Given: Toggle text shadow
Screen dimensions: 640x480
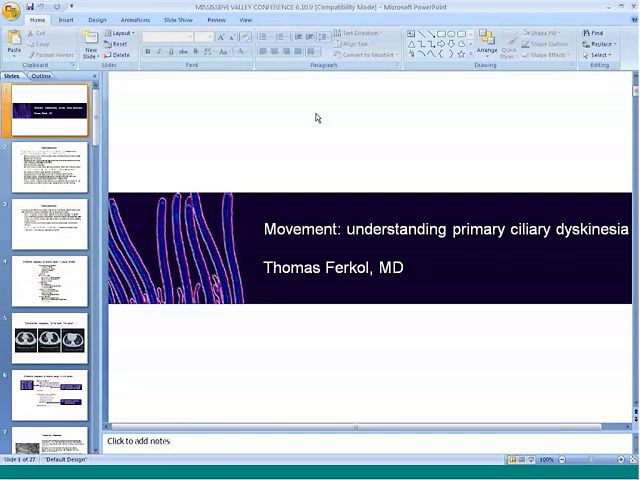Looking at the screenshot, I should click(x=196, y=51).
